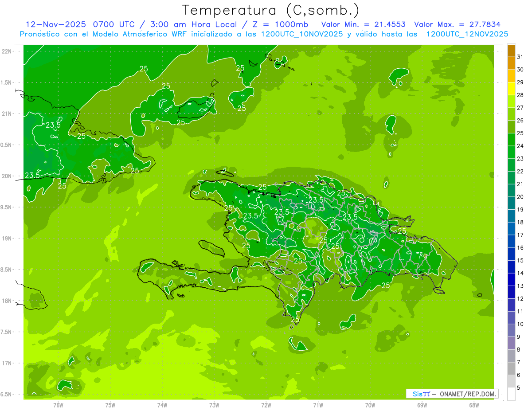
Task: Click the legend swatch between 27 and 28
Action: (511, 102)
